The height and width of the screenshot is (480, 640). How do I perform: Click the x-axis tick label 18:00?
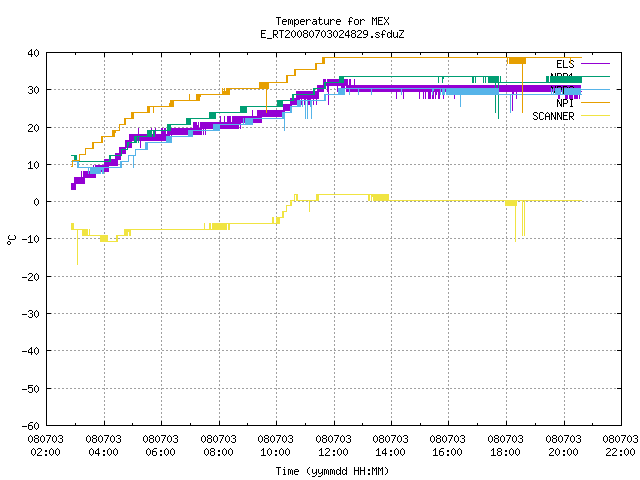coord(506,452)
